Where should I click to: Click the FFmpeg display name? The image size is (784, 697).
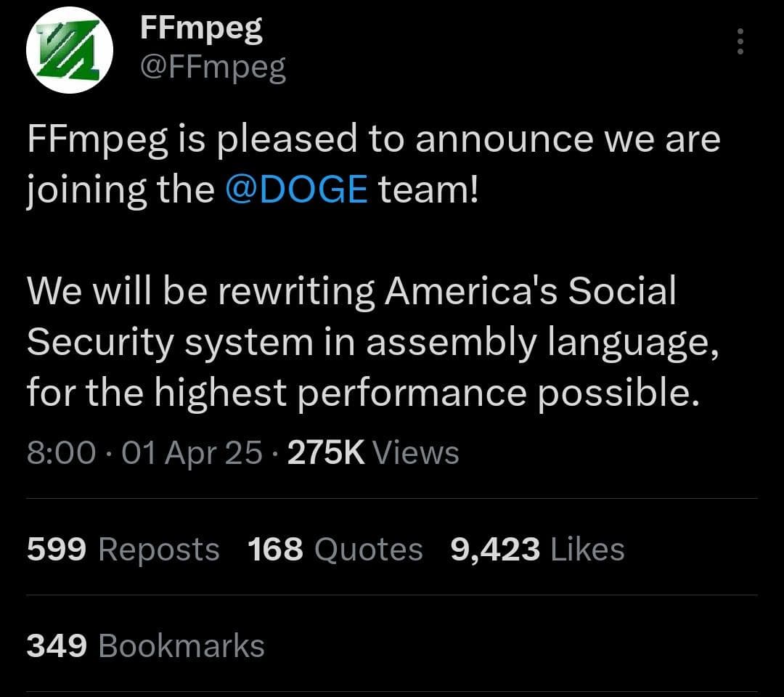click(201, 29)
